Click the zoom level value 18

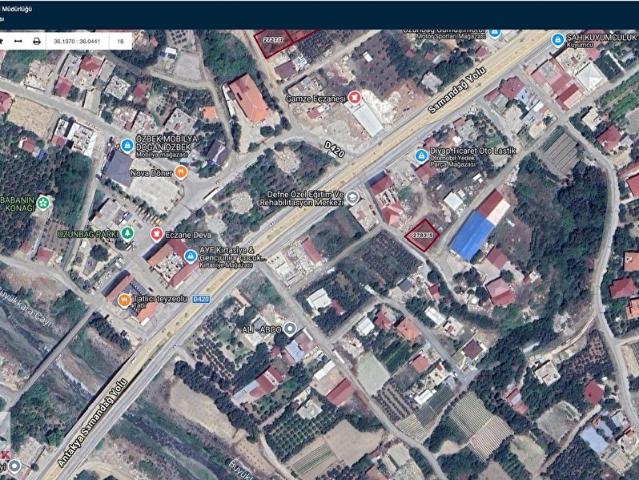click(120, 41)
